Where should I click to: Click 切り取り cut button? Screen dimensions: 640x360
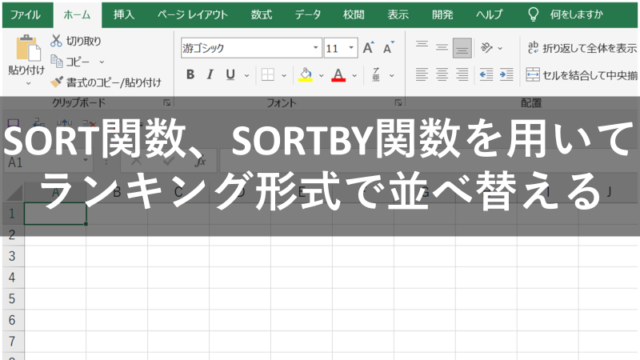click(x=84, y=41)
